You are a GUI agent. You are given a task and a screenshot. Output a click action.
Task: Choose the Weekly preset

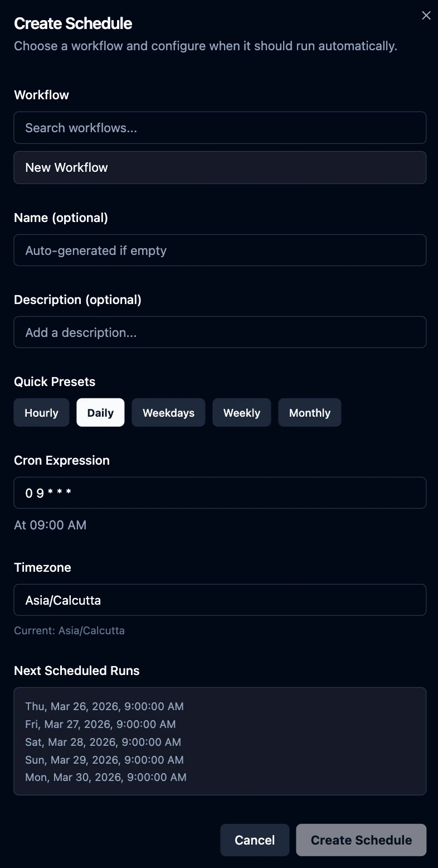(241, 412)
